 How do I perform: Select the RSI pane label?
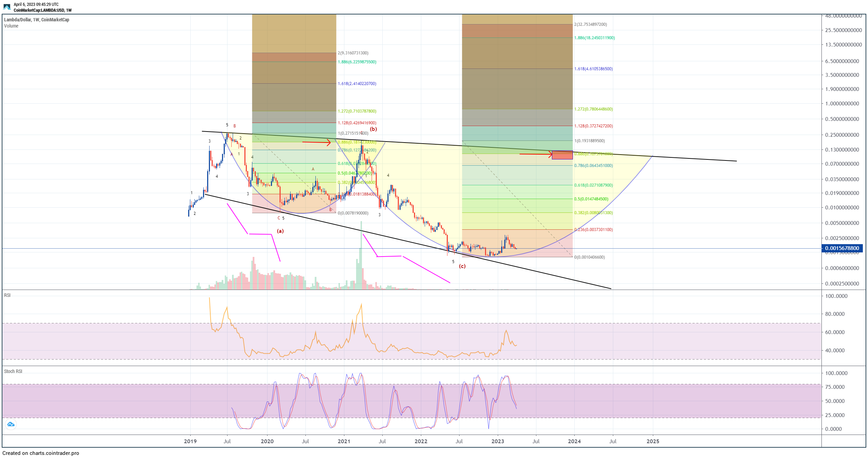7,295
